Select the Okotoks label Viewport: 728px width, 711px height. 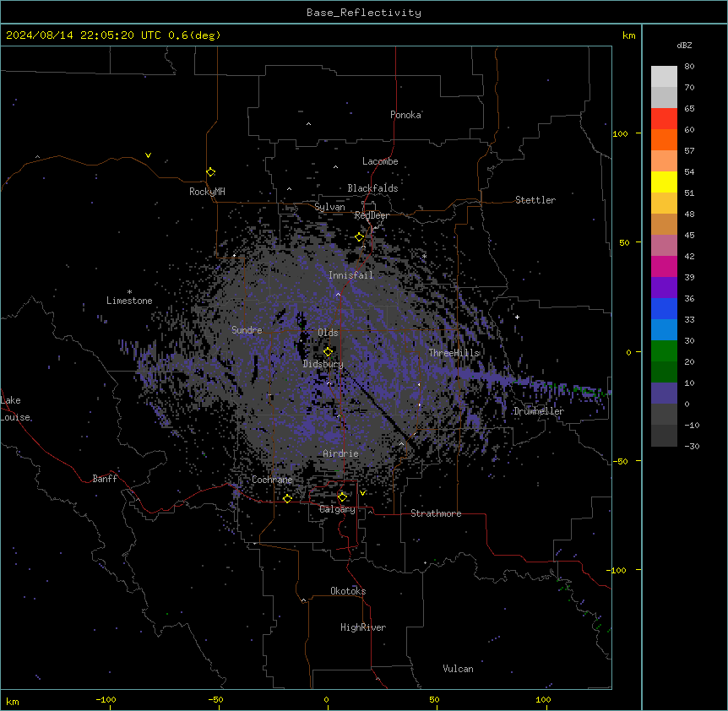tap(348, 591)
